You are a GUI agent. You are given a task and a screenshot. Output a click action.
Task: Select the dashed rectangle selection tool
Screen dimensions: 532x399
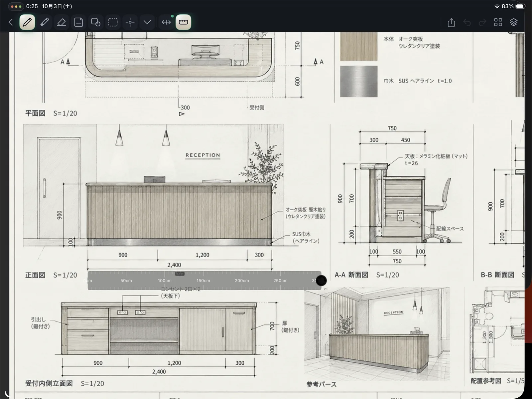(x=113, y=22)
